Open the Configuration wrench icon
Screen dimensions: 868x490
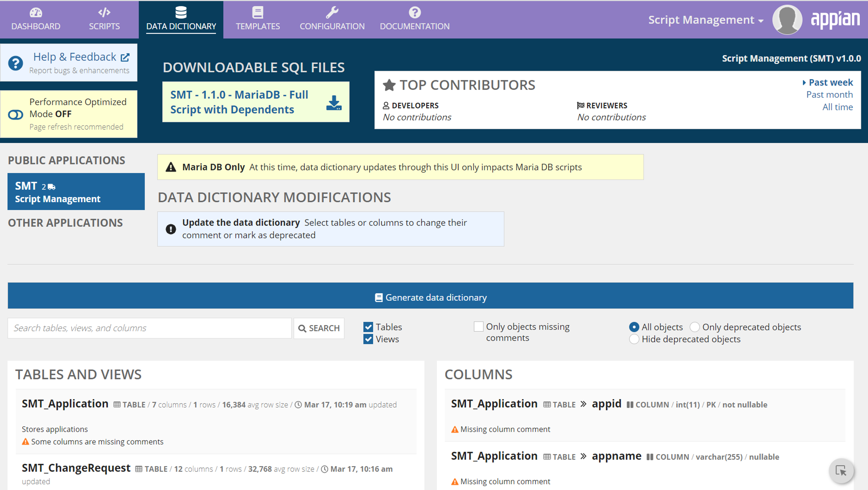(332, 12)
